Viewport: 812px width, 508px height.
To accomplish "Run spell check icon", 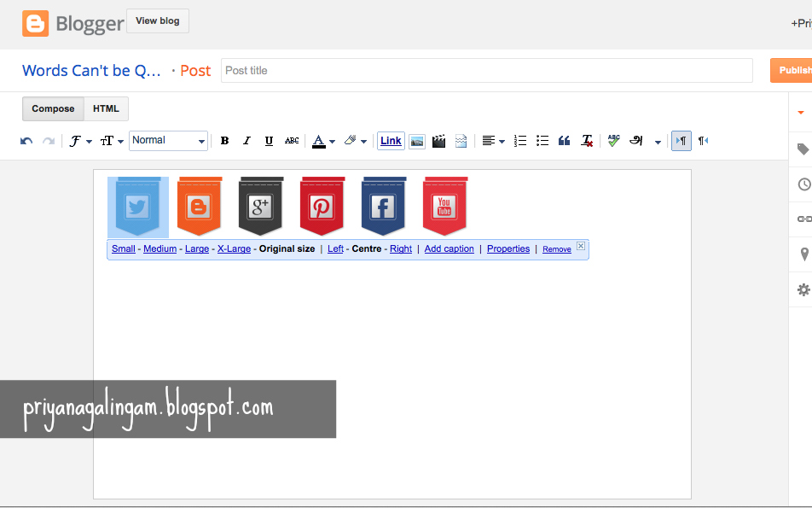I will tap(613, 141).
